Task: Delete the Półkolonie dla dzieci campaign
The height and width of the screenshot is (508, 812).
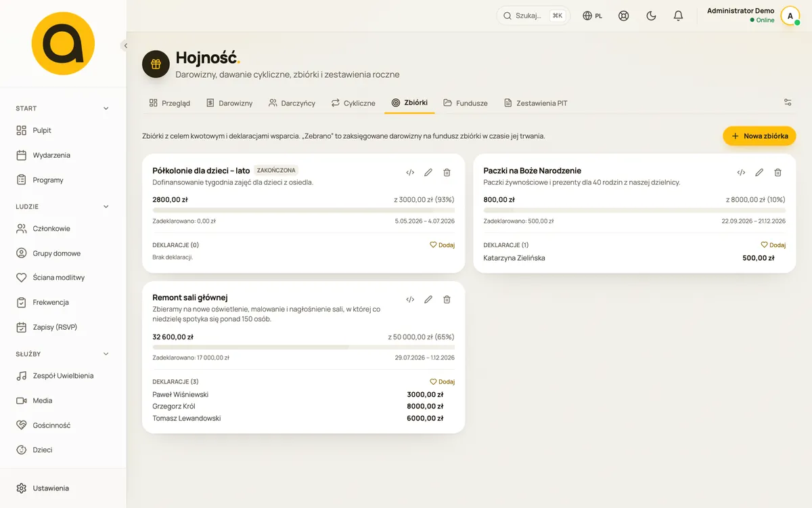Action: pos(447,173)
